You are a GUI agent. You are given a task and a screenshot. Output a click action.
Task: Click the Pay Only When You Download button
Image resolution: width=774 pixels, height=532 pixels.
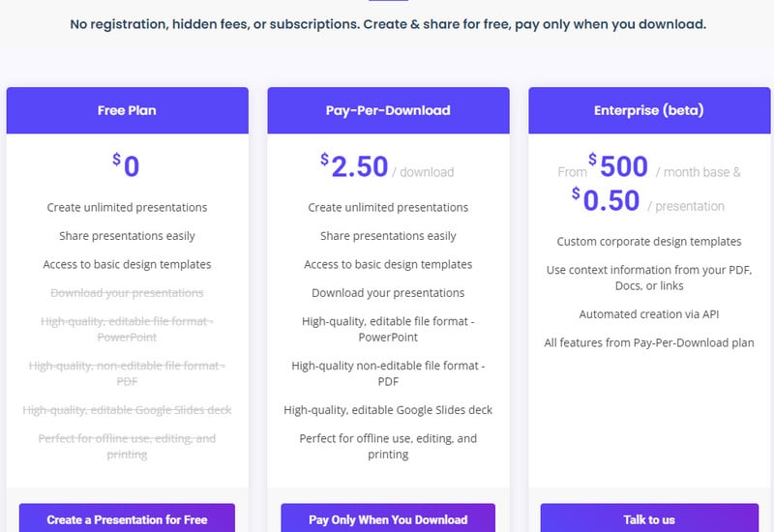point(388,518)
